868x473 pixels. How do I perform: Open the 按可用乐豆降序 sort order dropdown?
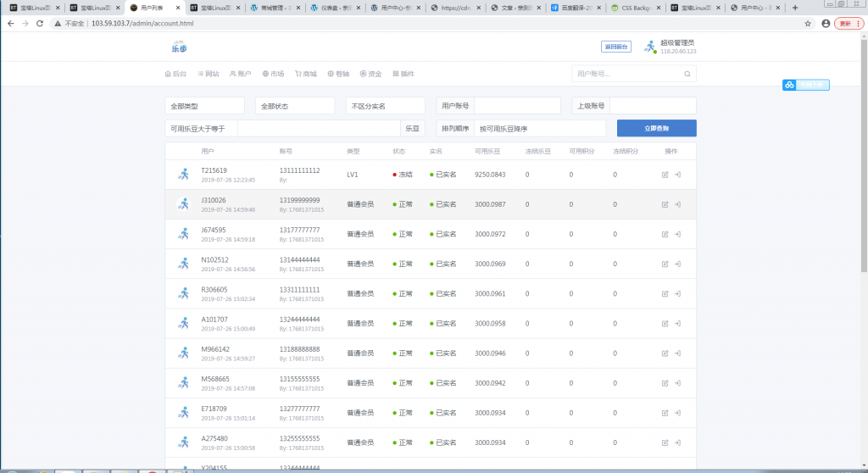(539, 129)
